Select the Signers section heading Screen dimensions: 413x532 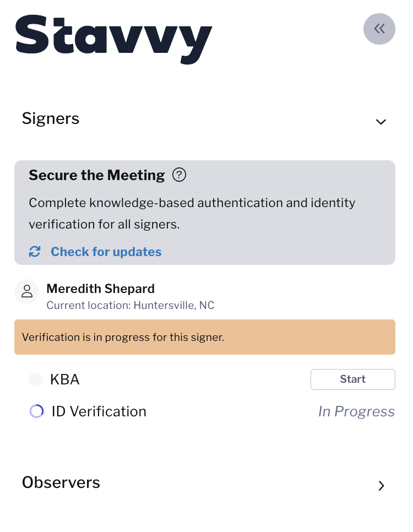[51, 119]
